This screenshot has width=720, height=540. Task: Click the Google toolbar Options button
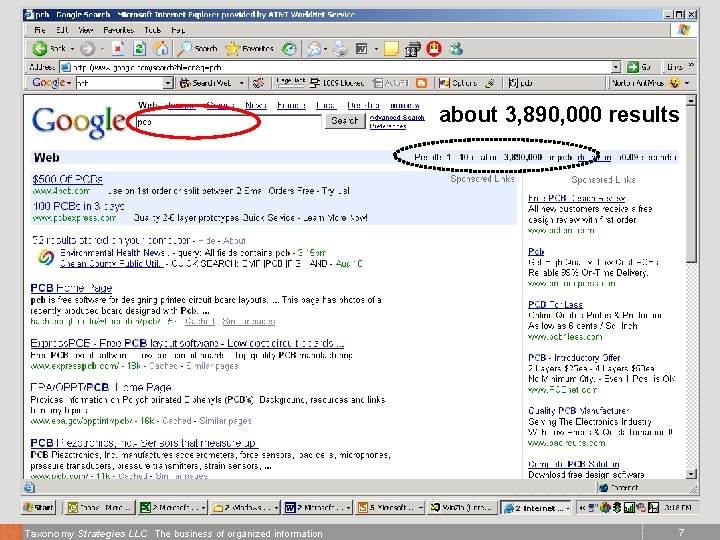coord(458,83)
